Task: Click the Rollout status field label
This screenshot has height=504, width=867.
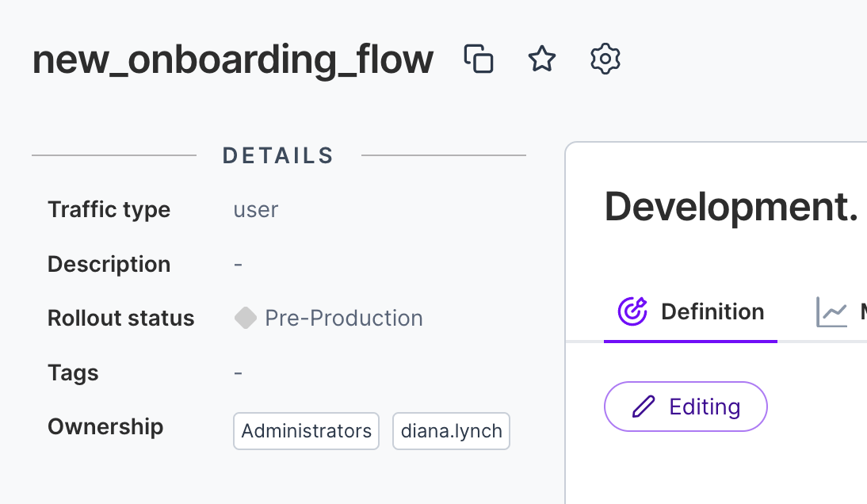Action: point(120,319)
